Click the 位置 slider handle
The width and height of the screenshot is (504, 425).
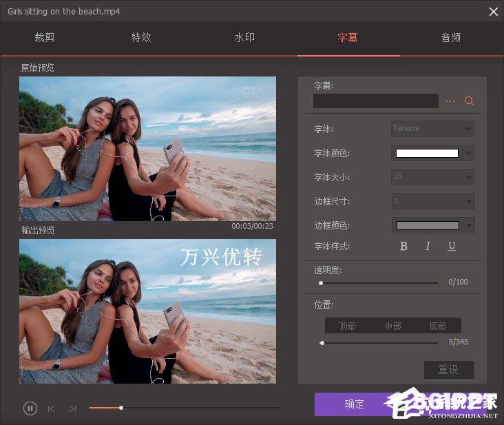[322, 343]
